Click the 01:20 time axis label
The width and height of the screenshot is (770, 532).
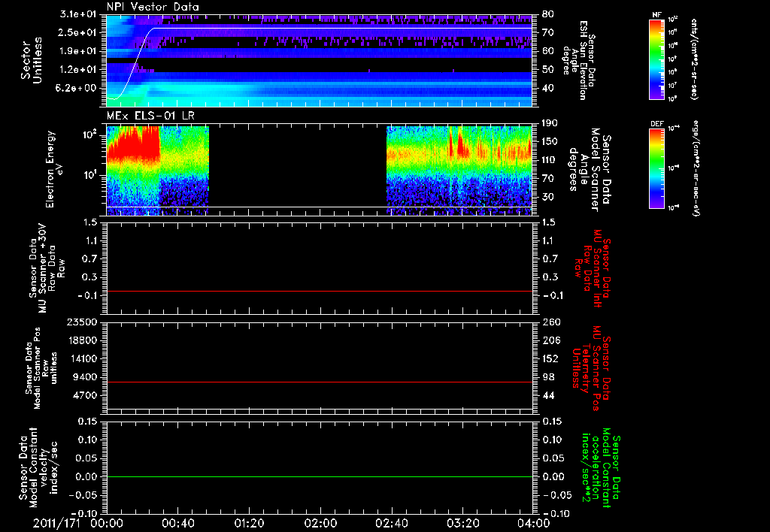tap(249, 523)
